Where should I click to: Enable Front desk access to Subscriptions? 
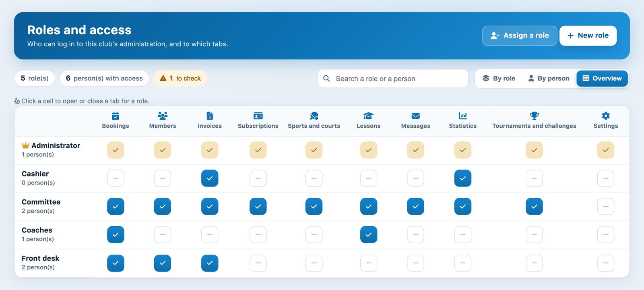pyautogui.click(x=258, y=263)
